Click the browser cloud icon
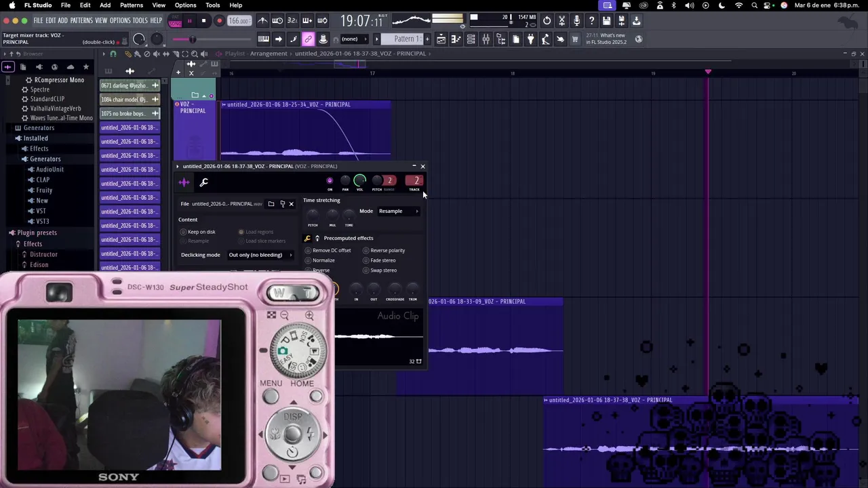Image resolution: width=868 pixels, height=488 pixels. point(70,67)
